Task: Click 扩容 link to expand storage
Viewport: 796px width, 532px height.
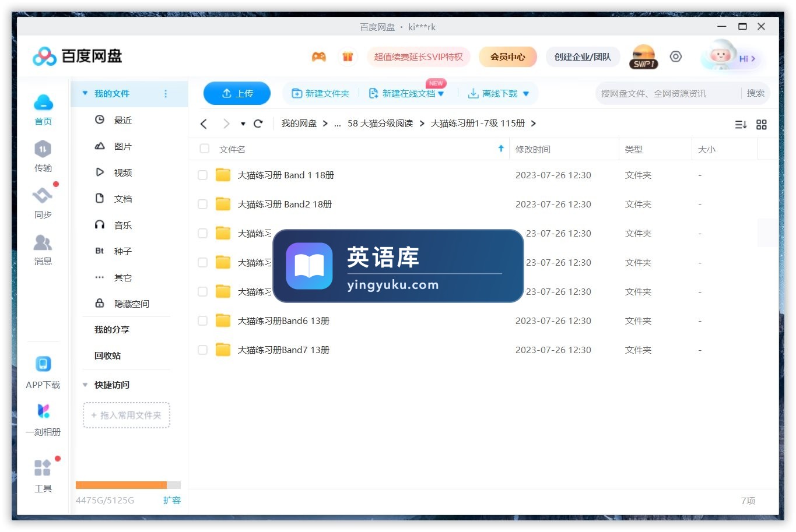Action: (172, 500)
